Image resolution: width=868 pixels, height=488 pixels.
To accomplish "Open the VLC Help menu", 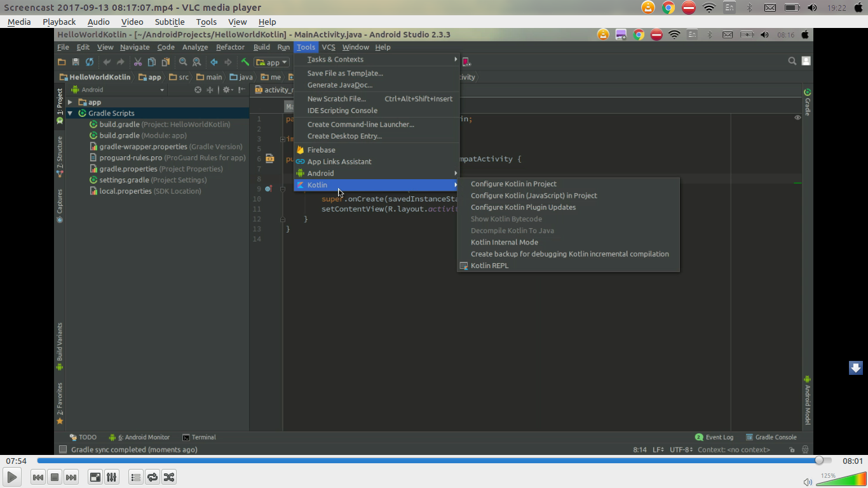I will pyautogui.click(x=268, y=22).
